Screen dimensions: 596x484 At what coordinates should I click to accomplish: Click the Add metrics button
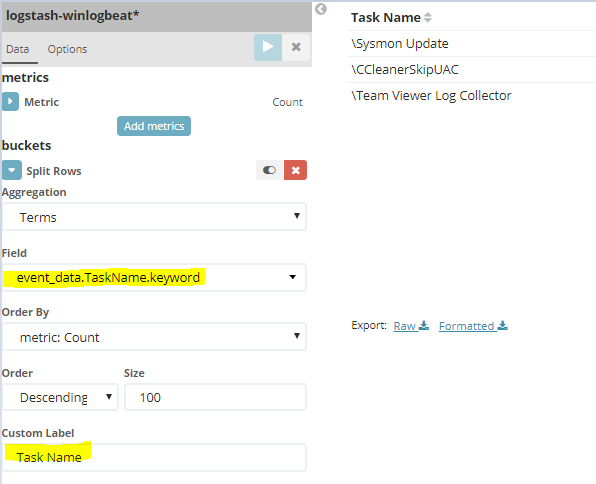point(154,126)
